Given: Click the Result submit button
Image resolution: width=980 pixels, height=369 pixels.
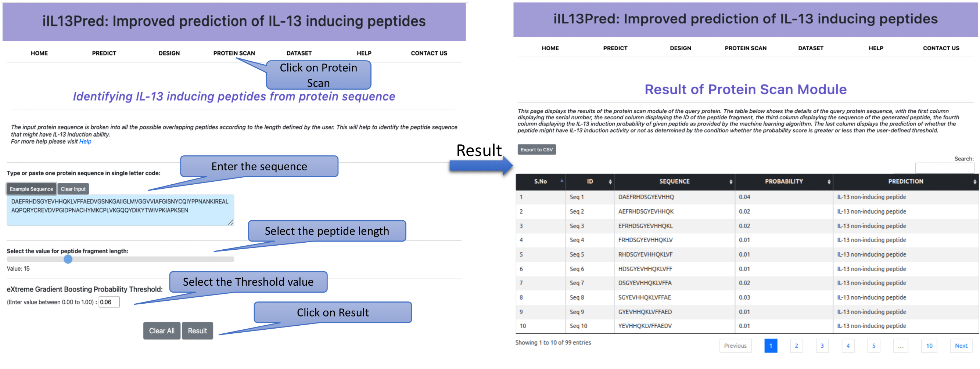Looking at the screenshot, I should tap(197, 331).
